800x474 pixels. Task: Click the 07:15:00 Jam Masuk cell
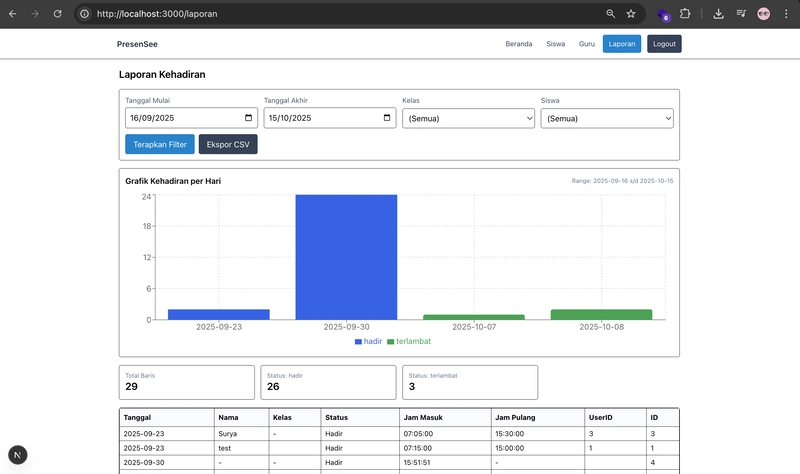(x=445, y=448)
